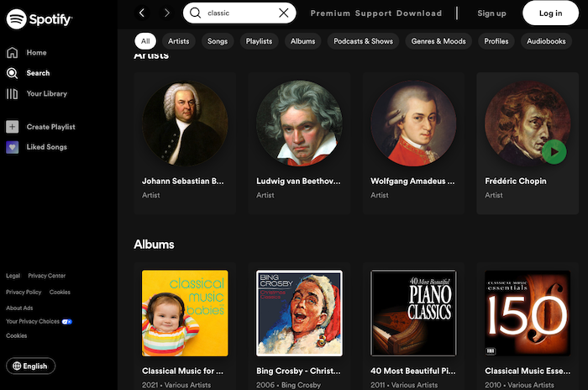Open Home from the sidebar
588x390 pixels.
pyautogui.click(x=36, y=53)
